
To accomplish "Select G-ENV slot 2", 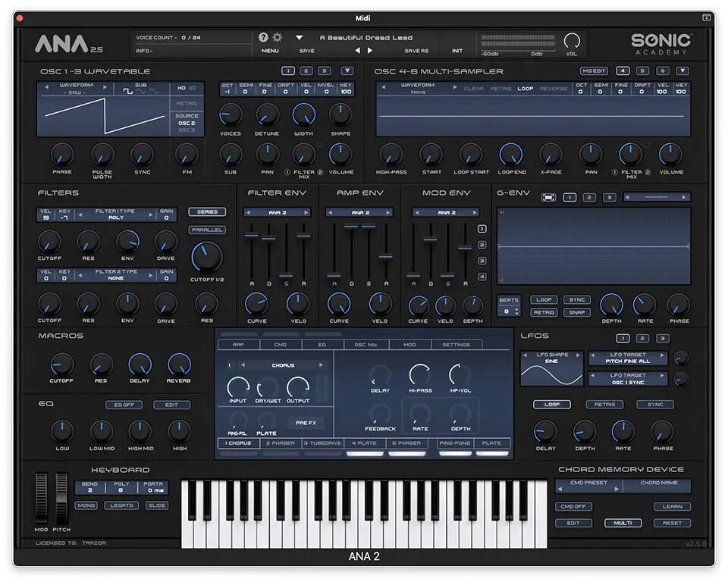I will coord(589,197).
